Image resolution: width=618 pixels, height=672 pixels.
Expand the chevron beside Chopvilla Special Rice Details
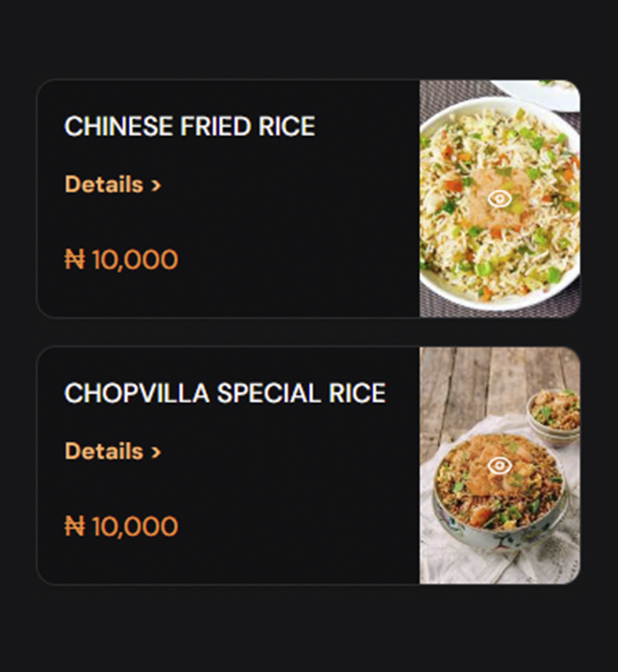pyautogui.click(x=156, y=452)
